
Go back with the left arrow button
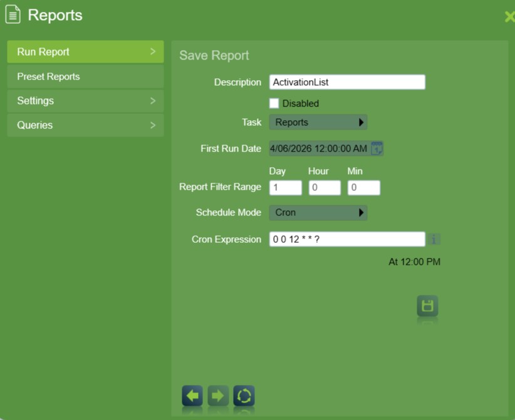pos(192,396)
